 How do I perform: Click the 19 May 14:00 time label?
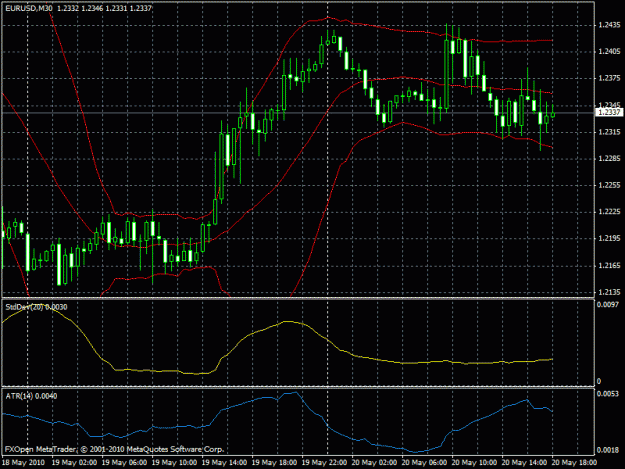(224, 463)
